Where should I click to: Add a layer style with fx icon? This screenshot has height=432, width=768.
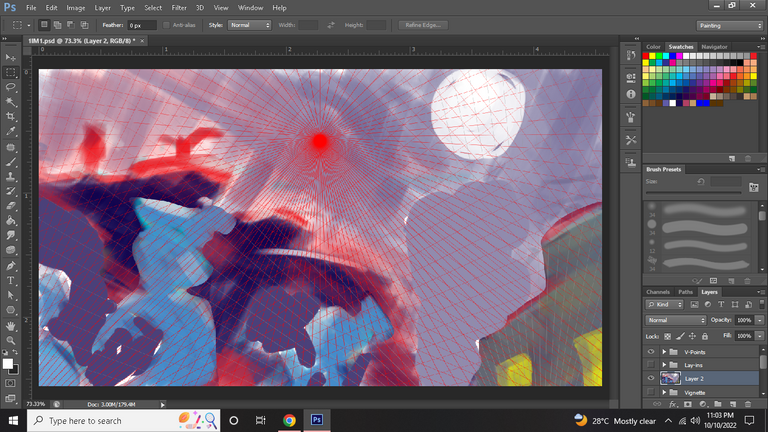tap(672, 404)
